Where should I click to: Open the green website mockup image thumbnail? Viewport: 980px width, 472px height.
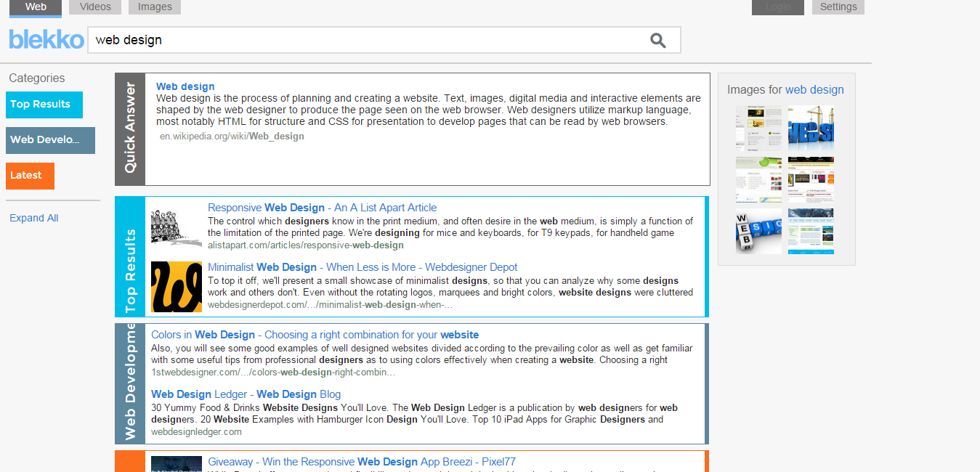pyautogui.click(x=758, y=180)
